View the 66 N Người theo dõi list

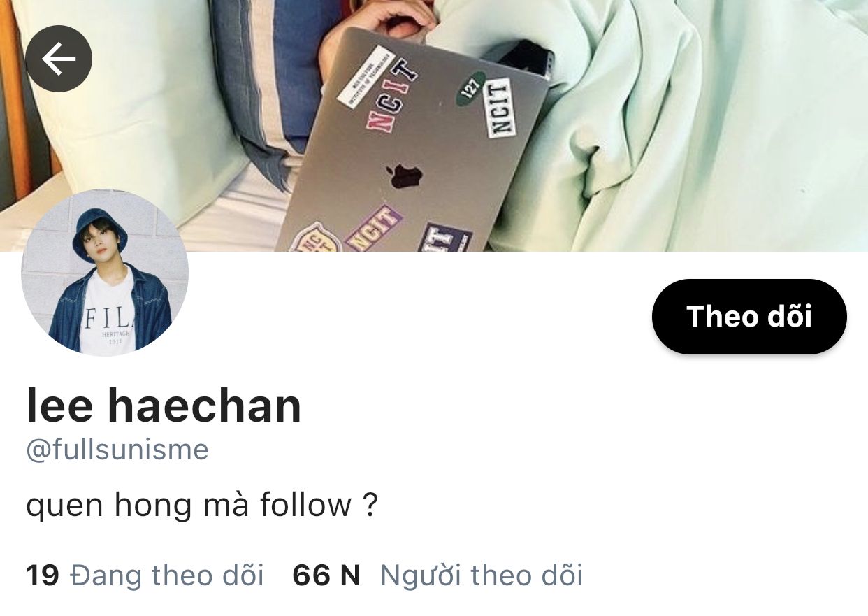click(437, 575)
